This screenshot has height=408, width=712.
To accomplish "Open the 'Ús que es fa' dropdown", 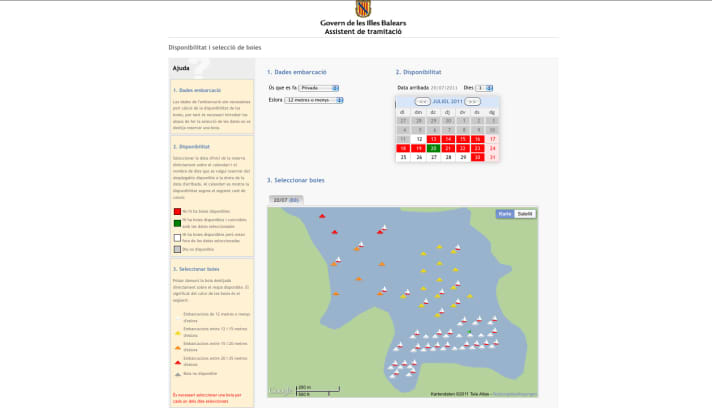I will (x=320, y=88).
